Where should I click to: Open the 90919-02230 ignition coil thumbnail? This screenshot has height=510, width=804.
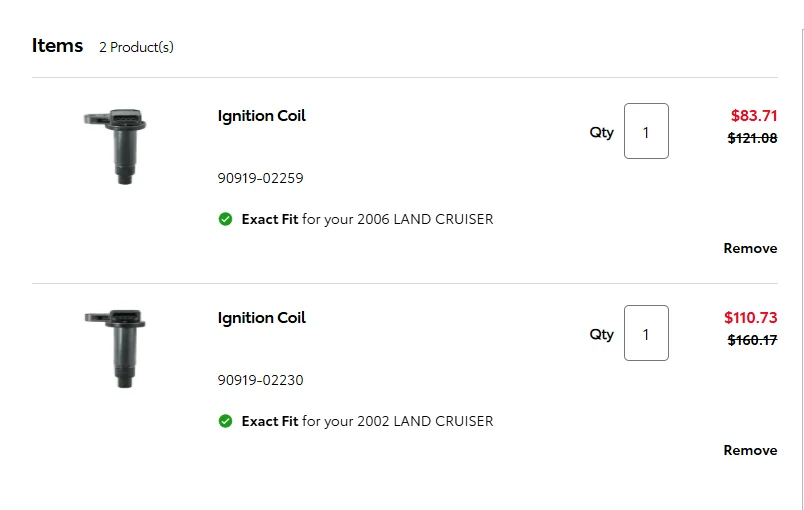(x=117, y=348)
